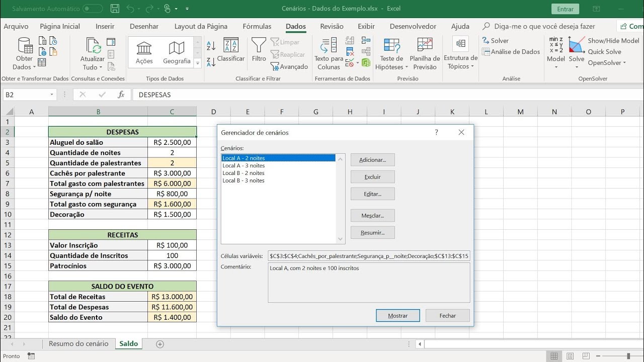This screenshot has width=644, height=362.
Task: Click Quick Solve option
Action: [604, 52]
